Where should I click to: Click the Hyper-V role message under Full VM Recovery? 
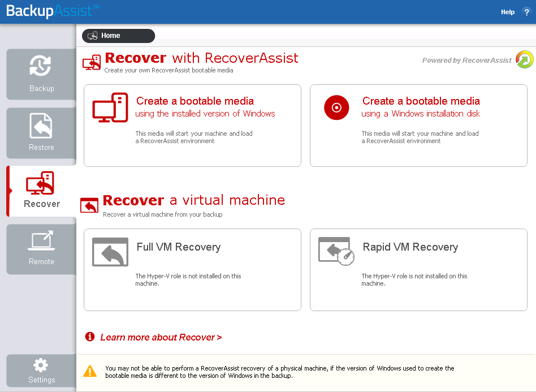(x=188, y=280)
